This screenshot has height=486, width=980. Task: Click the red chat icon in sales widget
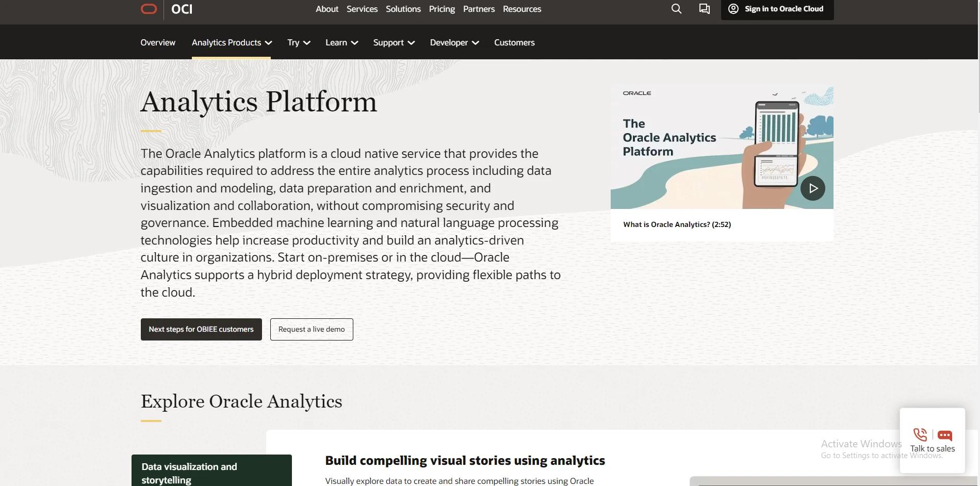pos(944,435)
